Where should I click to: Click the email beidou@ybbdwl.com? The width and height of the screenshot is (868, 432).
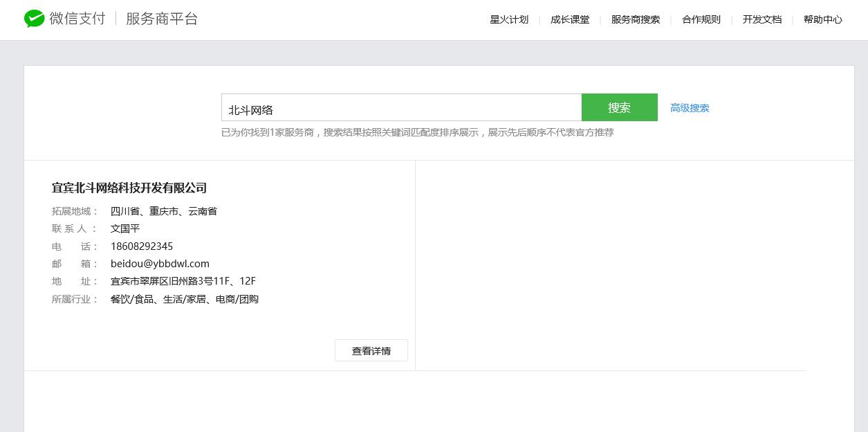tap(160, 263)
